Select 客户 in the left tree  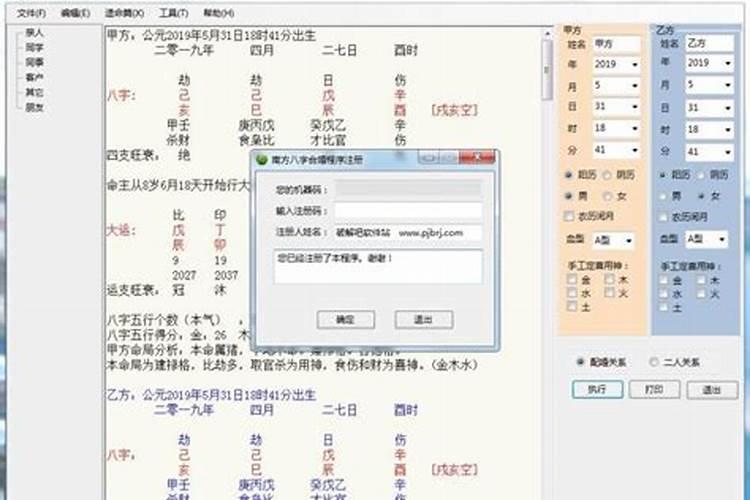pyautogui.click(x=34, y=77)
